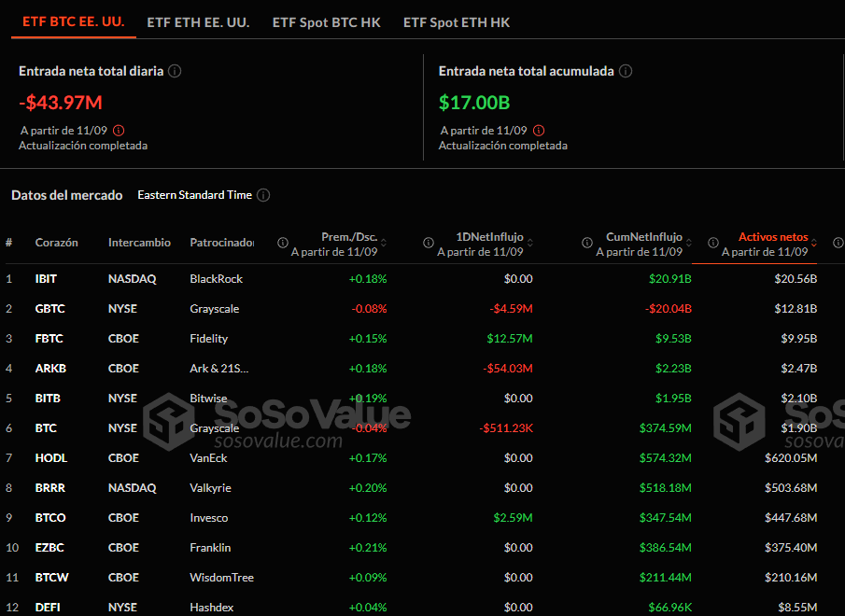Open the ETF Spot ETH HK tab
The width and height of the screenshot is (845, 616).
pos(457,22)
